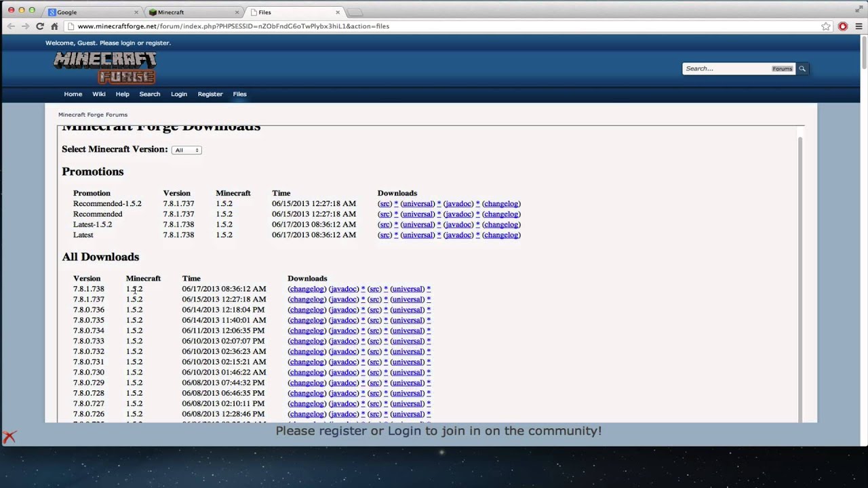Click the Minecraft Forge logo
The width and height of the screenshot is (868, 488).
tap(105, 68)
